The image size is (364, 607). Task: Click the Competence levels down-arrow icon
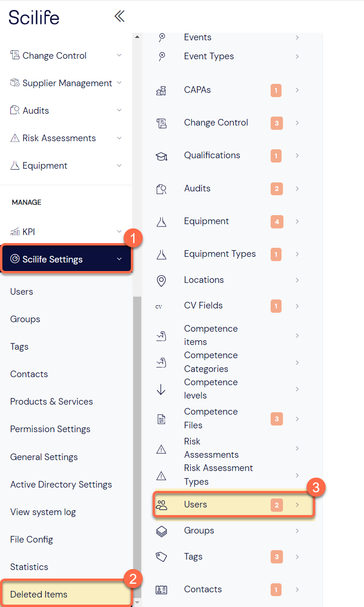click(161, 389)
